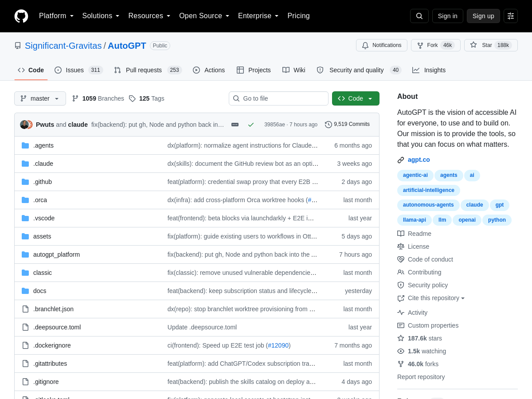This screenshot has width=532, height=399.
Task: Fork the AutoGPT repository
Action: [436, 45]
